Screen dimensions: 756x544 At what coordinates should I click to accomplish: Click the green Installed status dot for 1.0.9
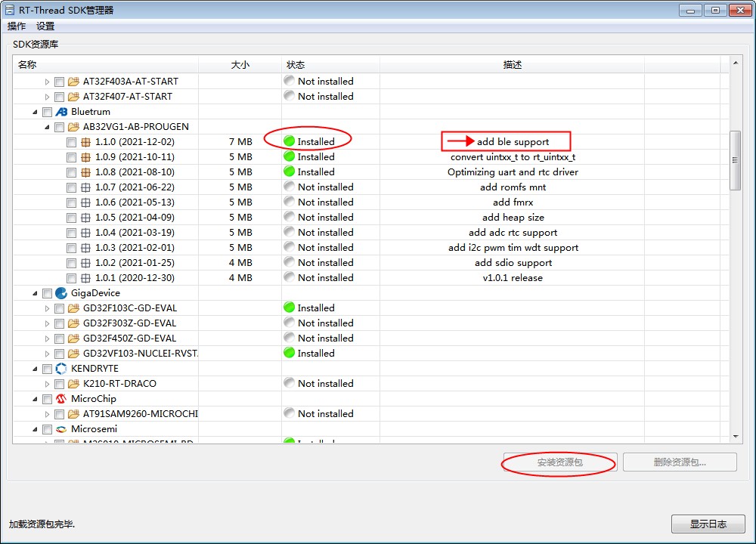[x=290, y=156]
